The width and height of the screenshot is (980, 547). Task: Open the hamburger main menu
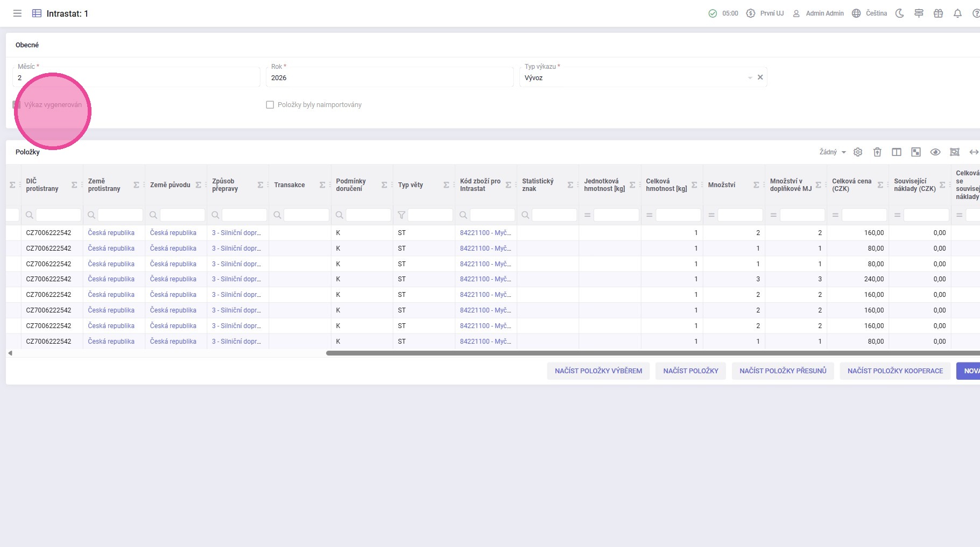(x=17, y=13)
